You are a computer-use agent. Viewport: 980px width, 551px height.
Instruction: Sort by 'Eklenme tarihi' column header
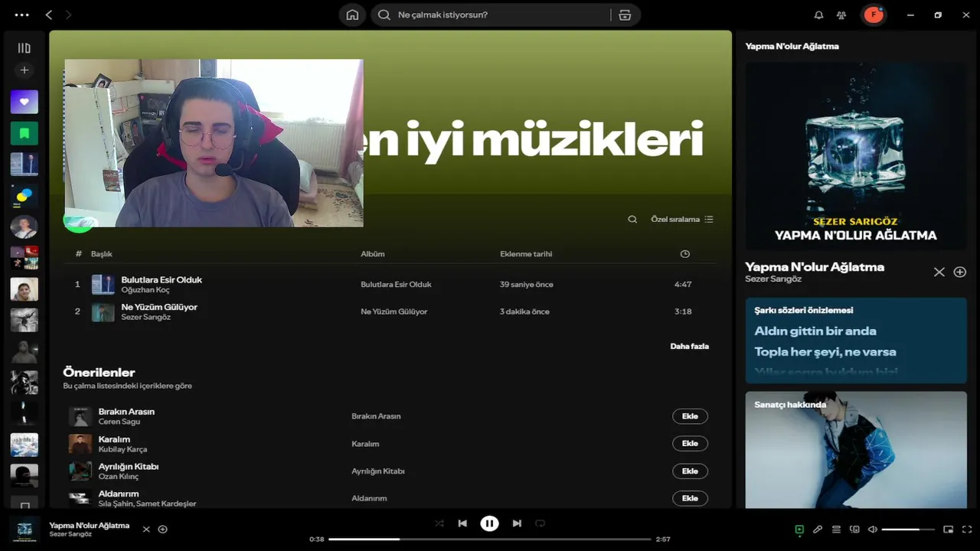pyautogui.click(x=526, y=254)
